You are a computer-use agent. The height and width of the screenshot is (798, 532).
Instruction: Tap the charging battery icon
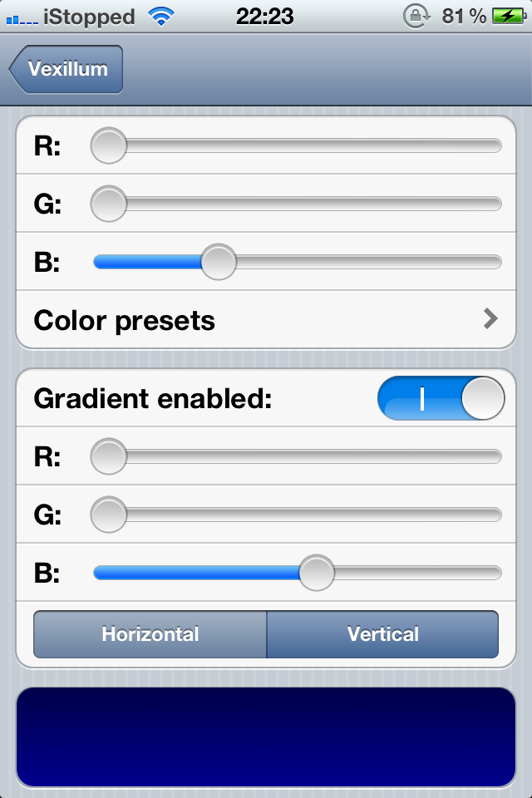click(509, 17)
